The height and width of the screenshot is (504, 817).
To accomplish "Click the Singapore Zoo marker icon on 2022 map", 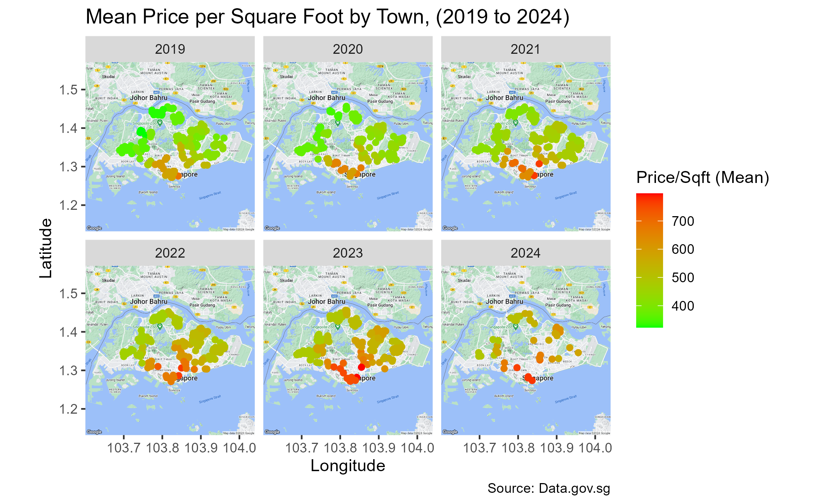I will click(x=160, y=327).
